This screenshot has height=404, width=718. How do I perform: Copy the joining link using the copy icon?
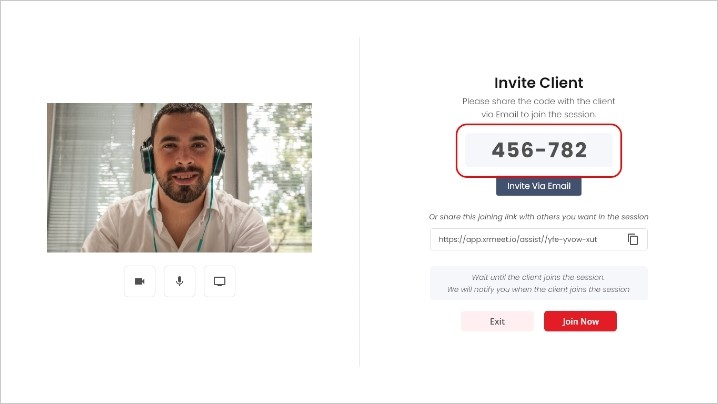click(x=633, y=239)
